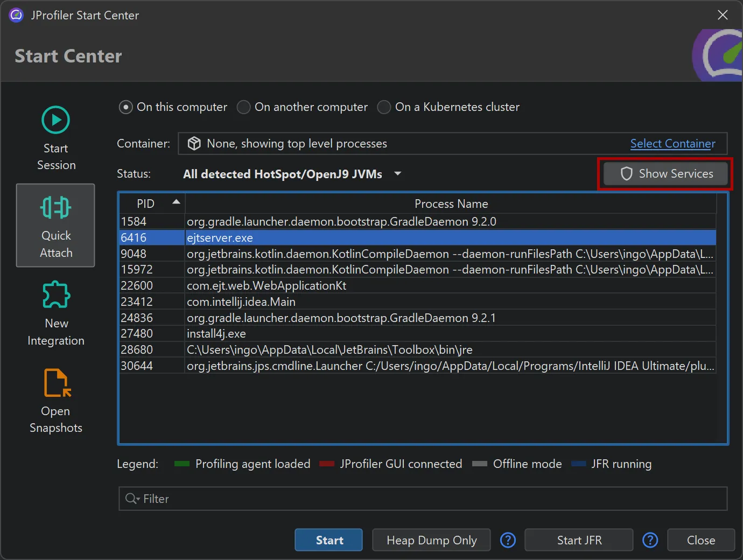Image resolution: width=743 pixels, height=560 pixels.
Task: Open New Integration puzzle icon
Action: [56, 295]
